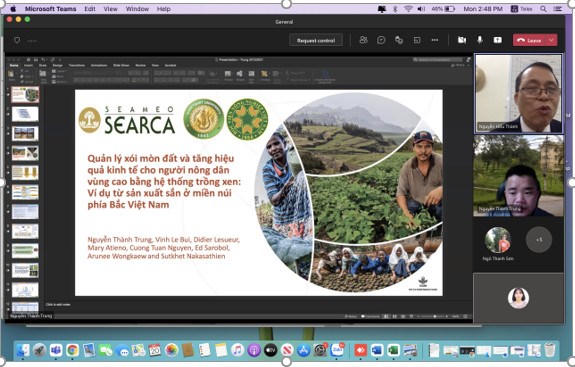Turn on the camera in the meeting
575x367 pixels.
(462, 40)
